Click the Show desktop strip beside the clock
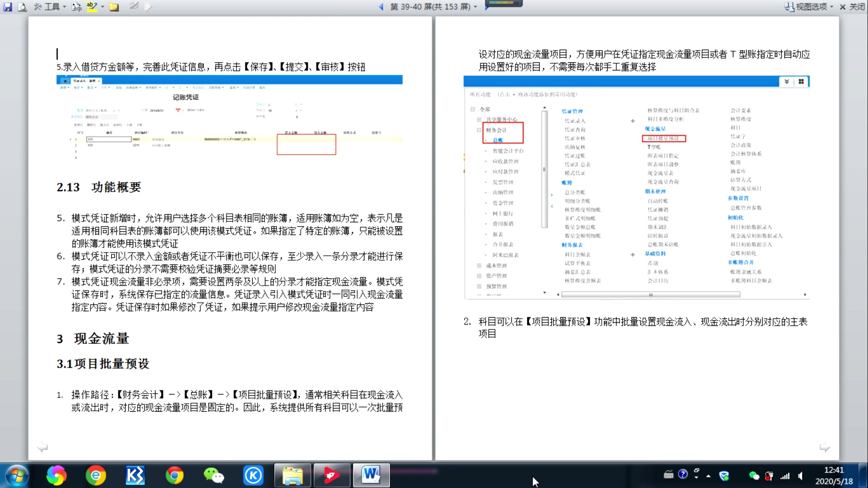The height and width of the screenshot is (488, 868). pos(863,475)
